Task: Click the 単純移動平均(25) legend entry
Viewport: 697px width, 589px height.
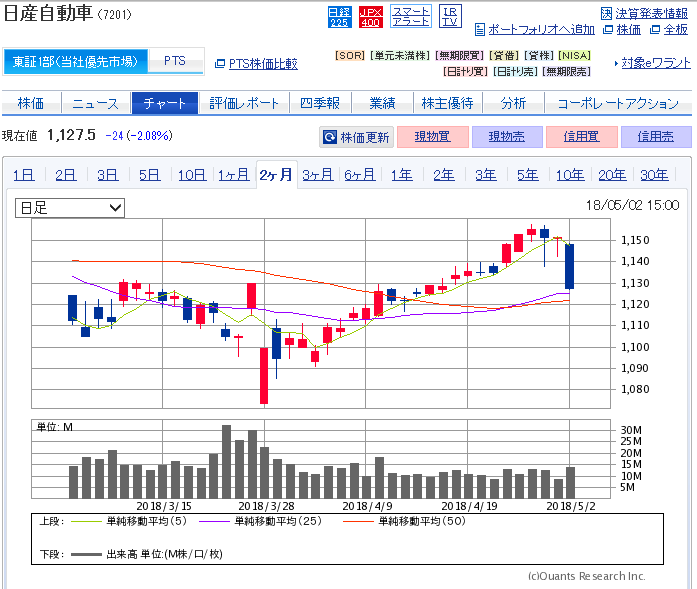Action: (x=260, y=521)
